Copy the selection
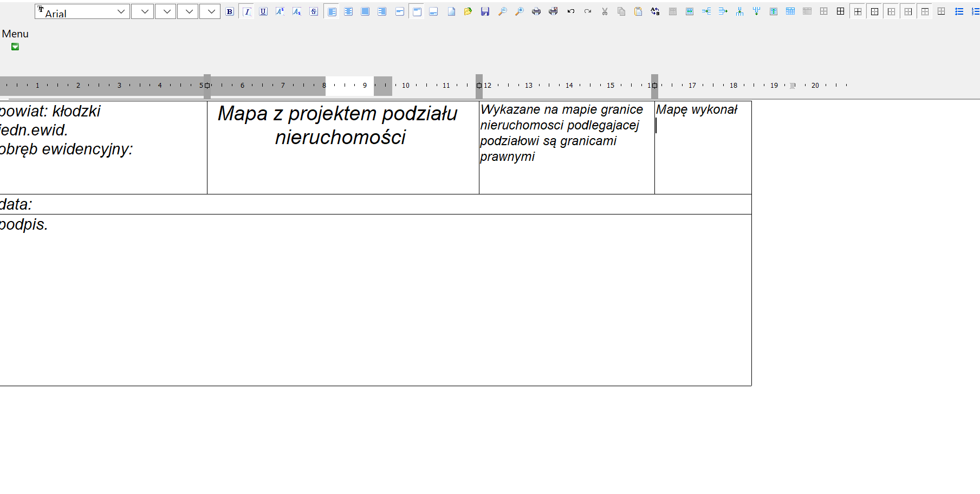The height and width of the screenshot is (494, 980). point(621,11)
